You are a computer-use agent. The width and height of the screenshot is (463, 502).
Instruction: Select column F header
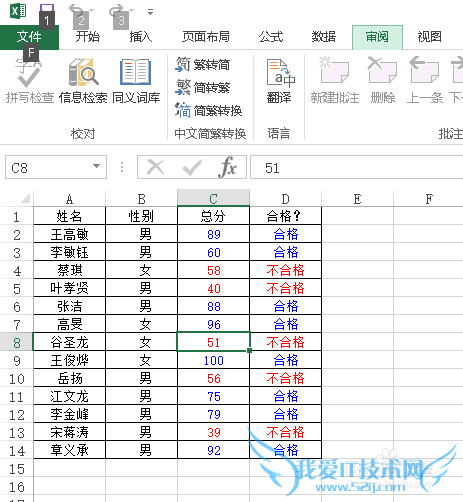[x=429, y=199]
